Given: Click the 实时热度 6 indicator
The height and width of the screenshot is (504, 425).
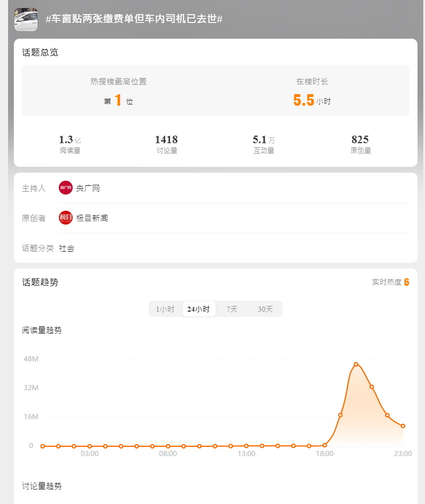Looking at the screenshot, I should (390, 282).
